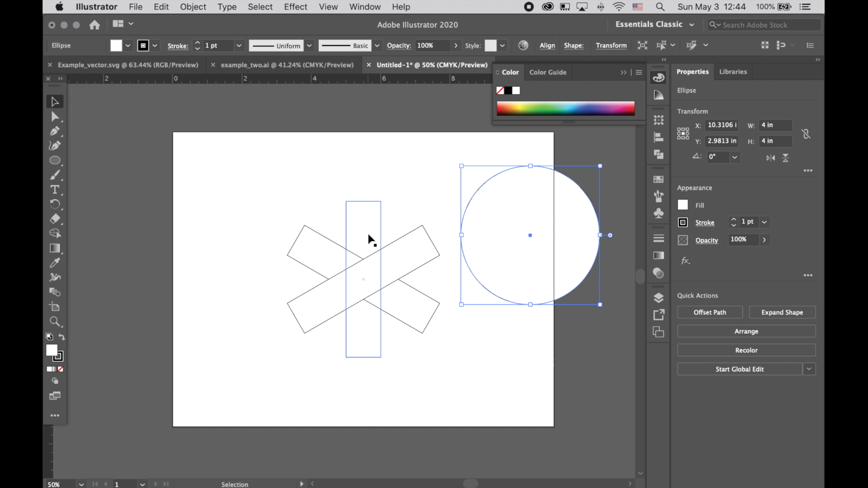Viewport: 868px width, 488px height.
Task: Open the Effect menu
Action: [x=295, y=7]
